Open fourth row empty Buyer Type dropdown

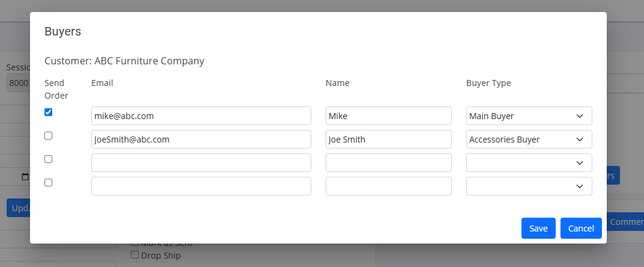point(529,186)
